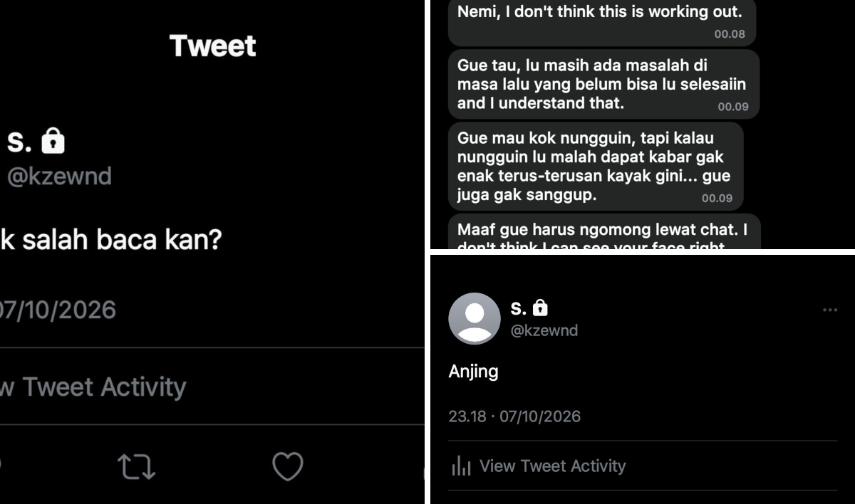Open the three-dot menu on Anjing tweet
Viewport: 855px width, 504px height.
(830, 310)
